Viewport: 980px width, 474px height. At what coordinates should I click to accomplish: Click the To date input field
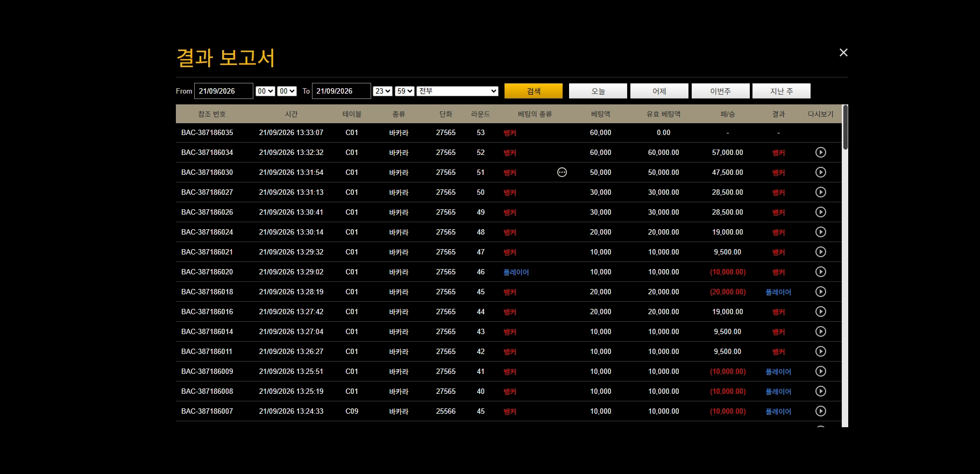coord(342,91)
